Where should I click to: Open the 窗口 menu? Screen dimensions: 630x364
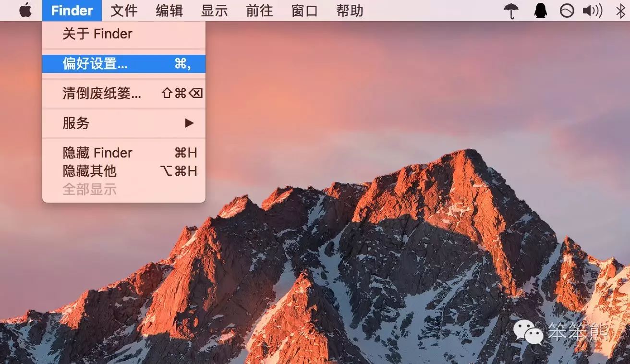(304, 11)
